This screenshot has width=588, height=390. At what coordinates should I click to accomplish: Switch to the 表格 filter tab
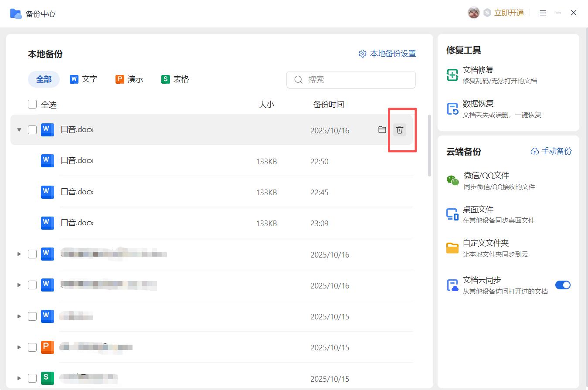(x=175, y=79)
